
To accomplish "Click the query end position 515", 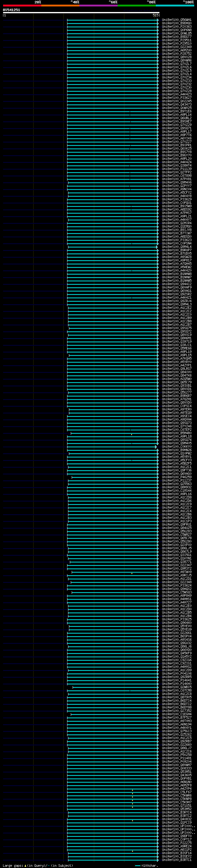I will [155, 15].
